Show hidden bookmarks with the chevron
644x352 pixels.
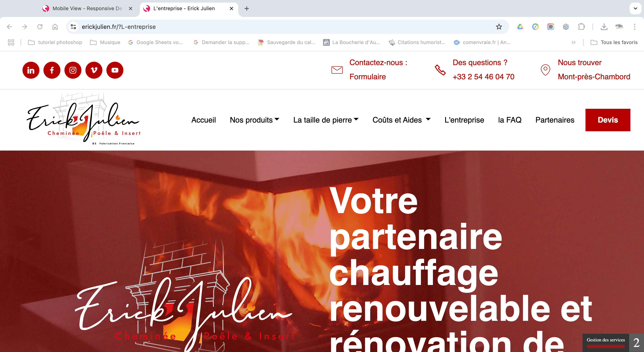click(x=573, y=42)
